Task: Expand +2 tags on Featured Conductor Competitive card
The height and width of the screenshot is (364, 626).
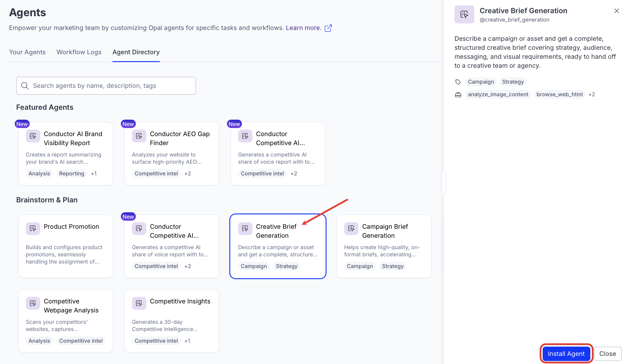Action: 294,174
